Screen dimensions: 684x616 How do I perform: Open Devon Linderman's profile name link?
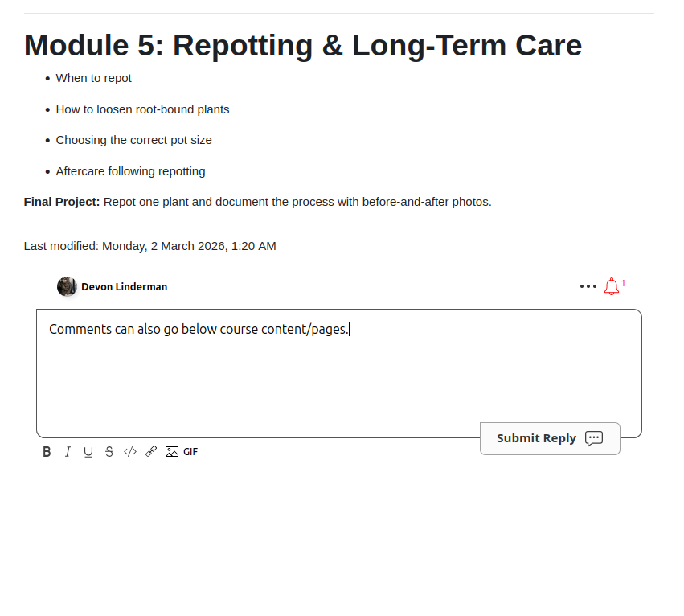(x=124, y=286)
